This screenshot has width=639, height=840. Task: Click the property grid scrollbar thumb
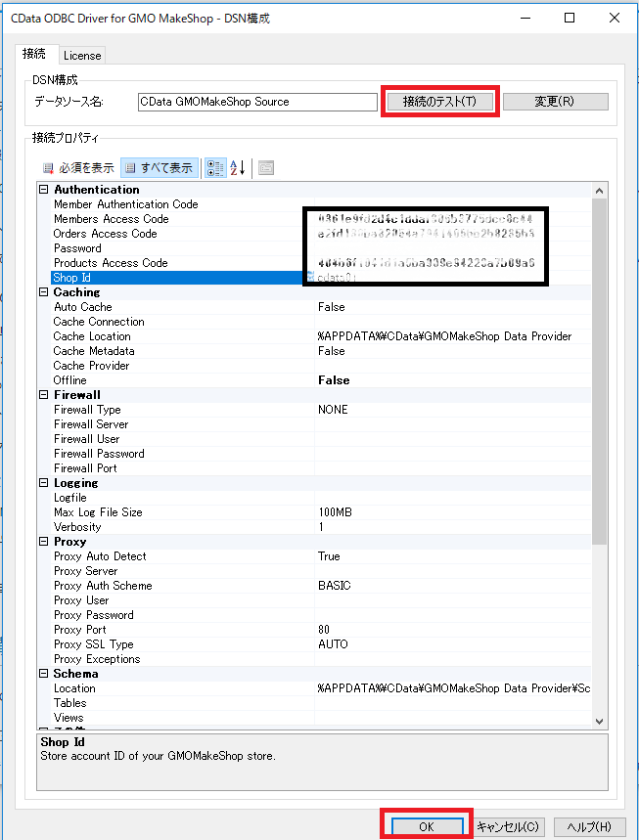pyautogui.click(x=599, y=372)
